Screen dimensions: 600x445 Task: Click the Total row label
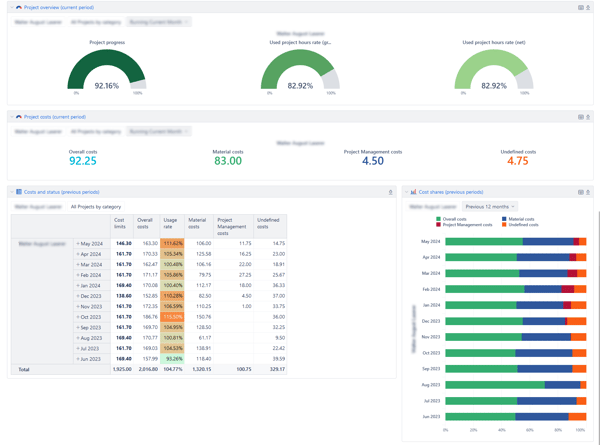pyautogui.click(x=24, y=369)
